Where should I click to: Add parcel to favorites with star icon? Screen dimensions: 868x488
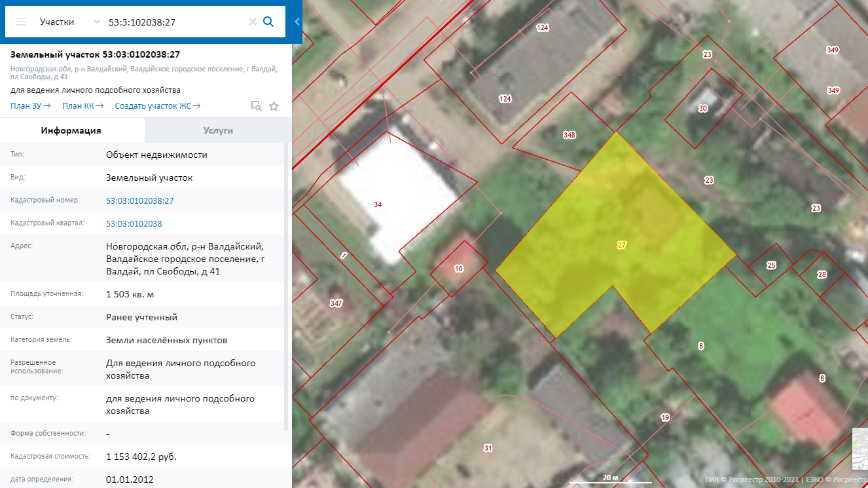(x=274, y=106)
